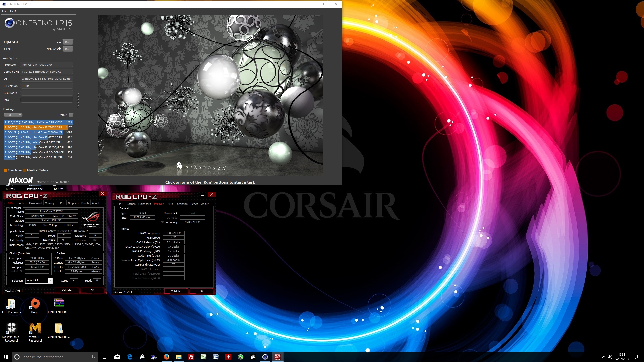The image size is (644, 362).
Task: Open Windows Start menu
Action: [x=6, y=357]
